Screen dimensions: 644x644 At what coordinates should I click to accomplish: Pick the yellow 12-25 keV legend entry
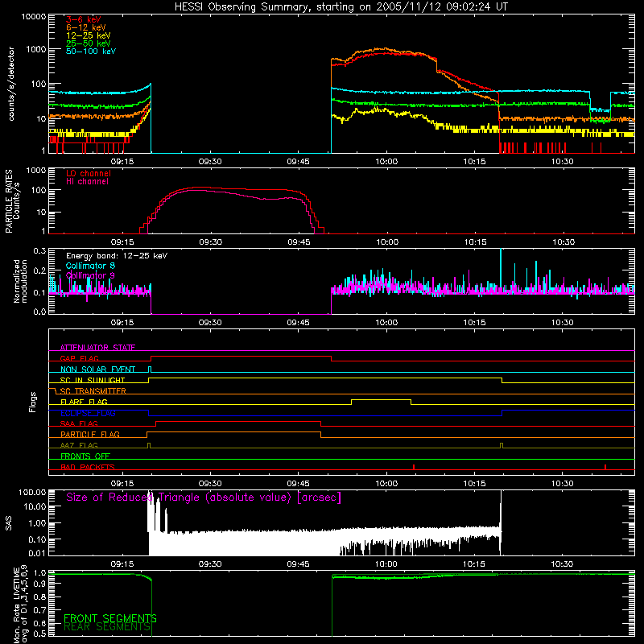[89, 35]
